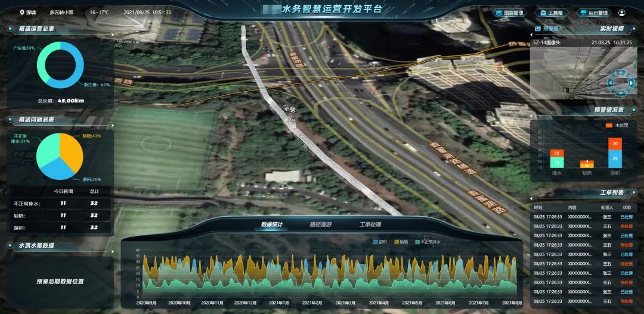Screen dimensions: 644x314
Task: Toggle the 不正常排水 legend series in chart
Action: 428,242
